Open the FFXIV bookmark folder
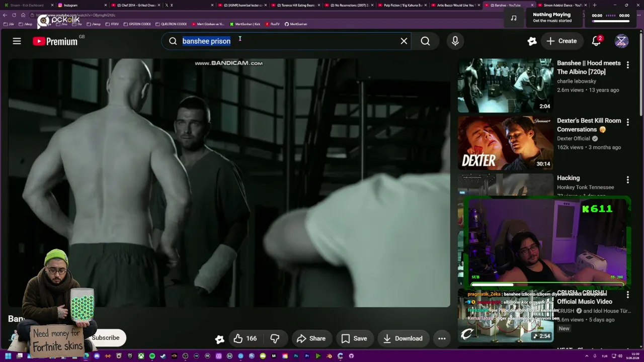Screen dimensions: 644x362 112,24
